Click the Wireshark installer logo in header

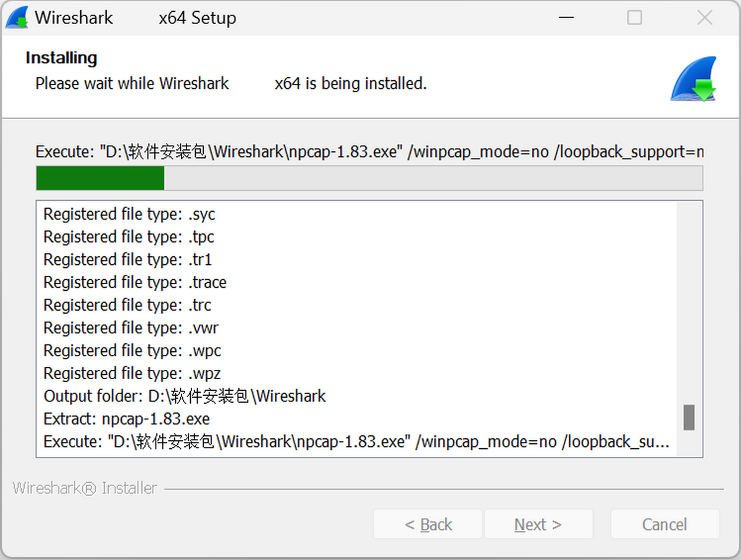693,79
